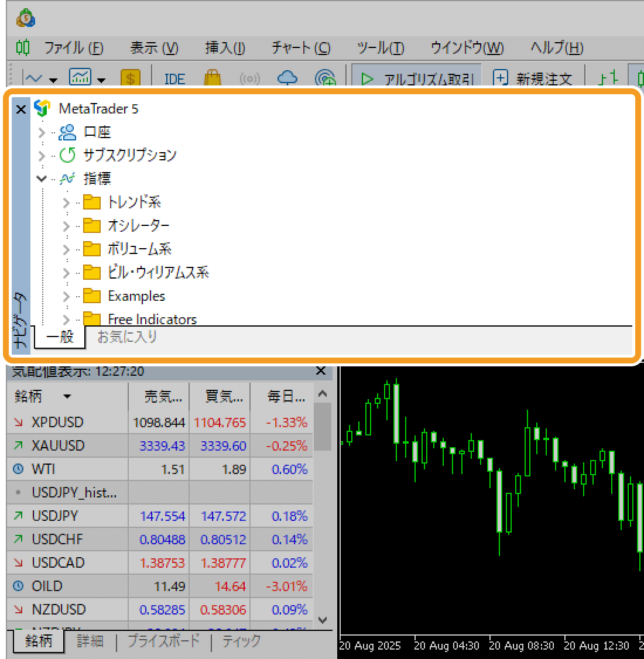Open the チャート(C) menu
The width and height of the screenshot is (644, 659).
[301, 48]
